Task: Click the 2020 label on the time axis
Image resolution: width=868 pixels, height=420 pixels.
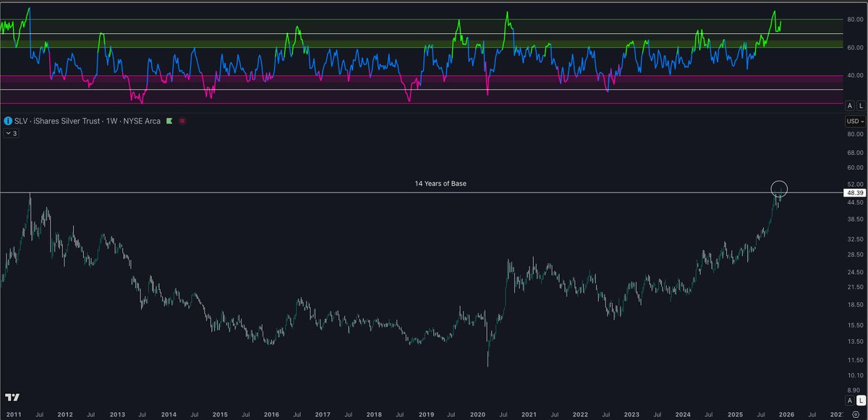Action: point(477,413)
